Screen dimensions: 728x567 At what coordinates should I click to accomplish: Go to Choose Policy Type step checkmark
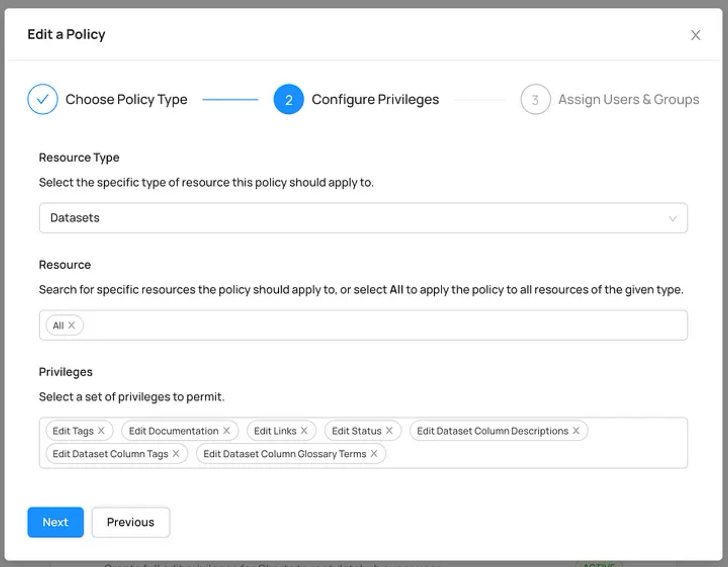click(x=42, y=99)
